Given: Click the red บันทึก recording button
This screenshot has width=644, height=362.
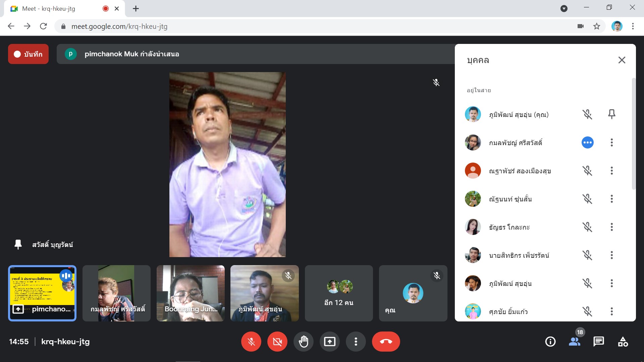Looking at the screenshot, I should click(x=28, y=54).
